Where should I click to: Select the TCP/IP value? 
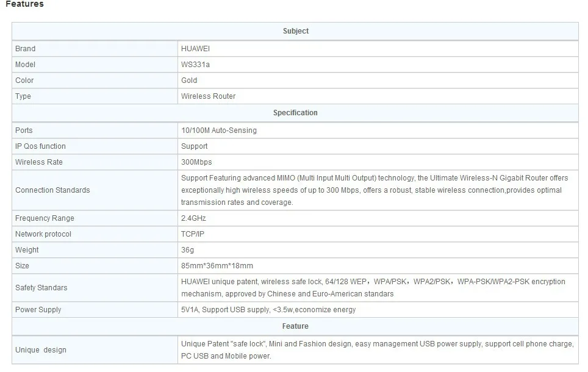(193, 234)
